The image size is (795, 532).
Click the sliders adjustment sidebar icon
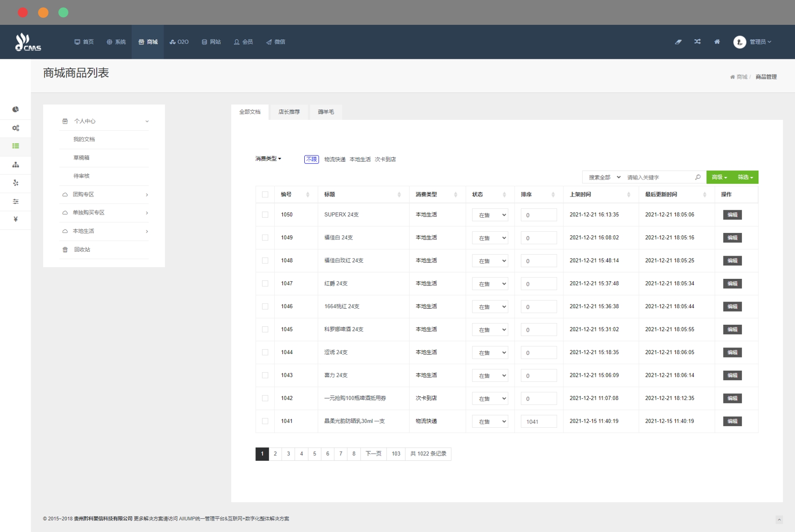(15, 201)
